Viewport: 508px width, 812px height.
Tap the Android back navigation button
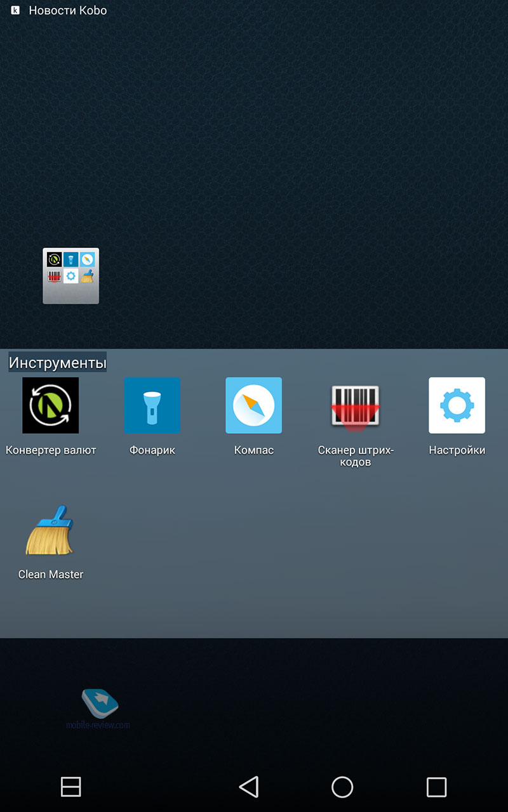(x=249, y=787)
